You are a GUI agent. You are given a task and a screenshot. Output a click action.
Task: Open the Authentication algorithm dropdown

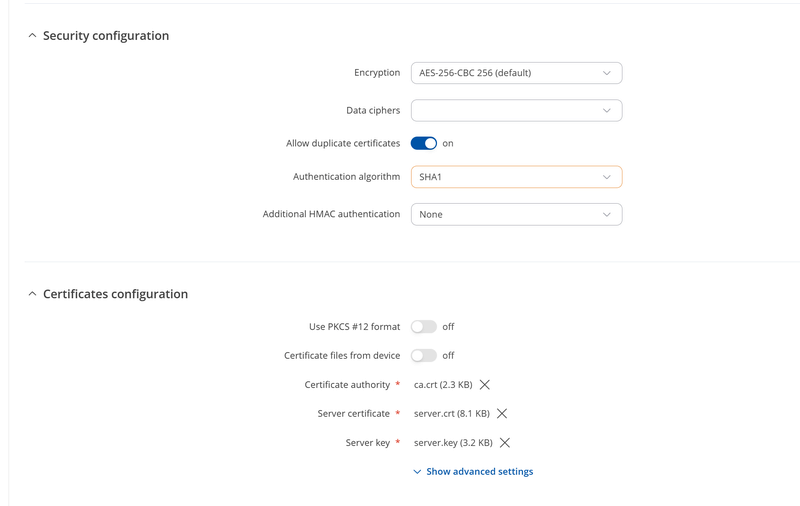[x=516, y=177]
